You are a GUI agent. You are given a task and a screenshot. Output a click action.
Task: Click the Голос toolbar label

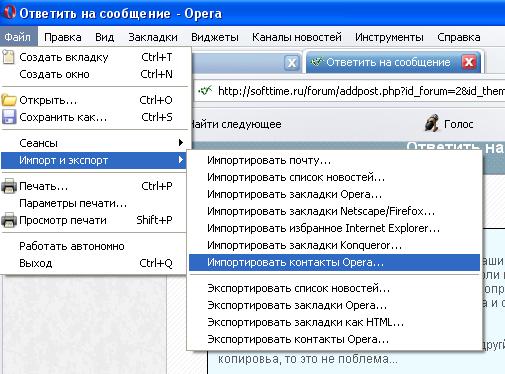459,124
